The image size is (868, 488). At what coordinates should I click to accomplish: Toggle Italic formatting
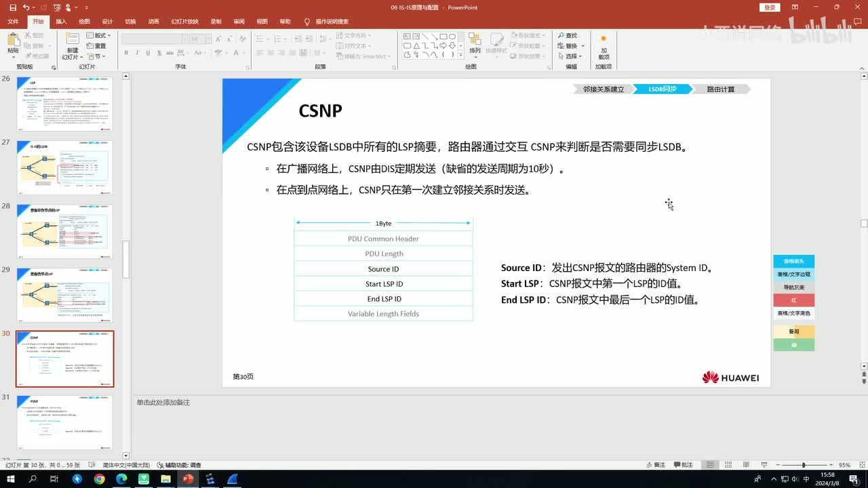tap(137, 53)
